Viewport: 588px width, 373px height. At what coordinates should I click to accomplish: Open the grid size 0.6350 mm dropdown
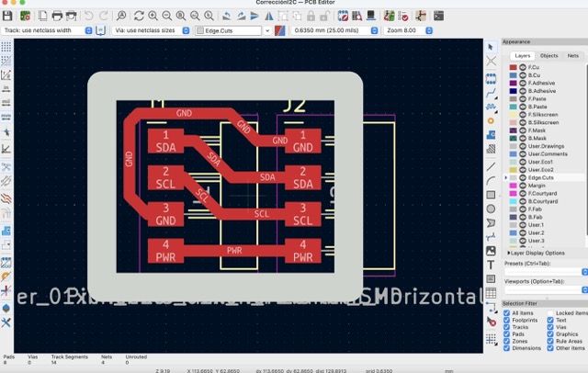point(334,30)
